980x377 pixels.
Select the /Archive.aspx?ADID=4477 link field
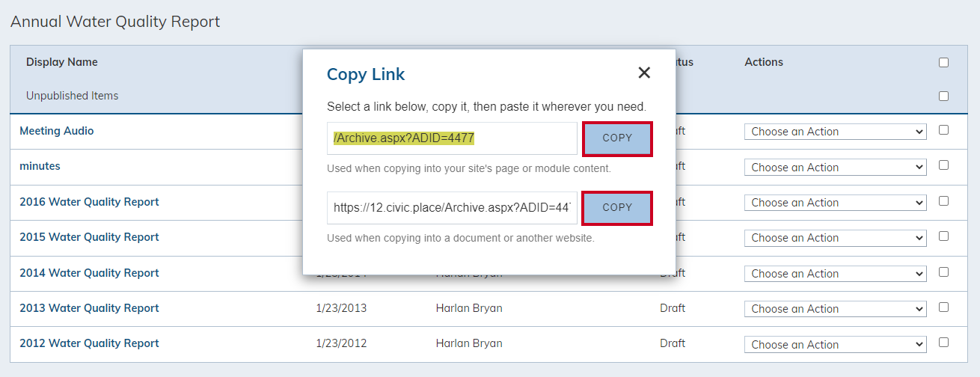click(452, 138)
